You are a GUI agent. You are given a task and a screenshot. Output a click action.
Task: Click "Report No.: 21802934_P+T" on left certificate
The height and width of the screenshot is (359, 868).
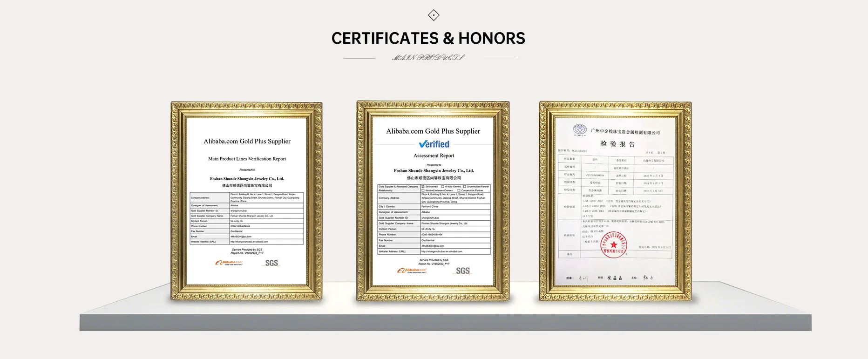[x=247, y=253]
